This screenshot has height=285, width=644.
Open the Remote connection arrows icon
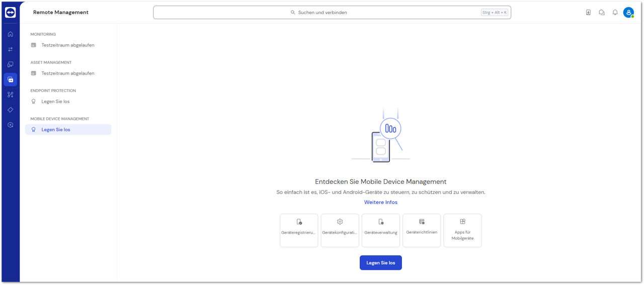click(10, 49)
